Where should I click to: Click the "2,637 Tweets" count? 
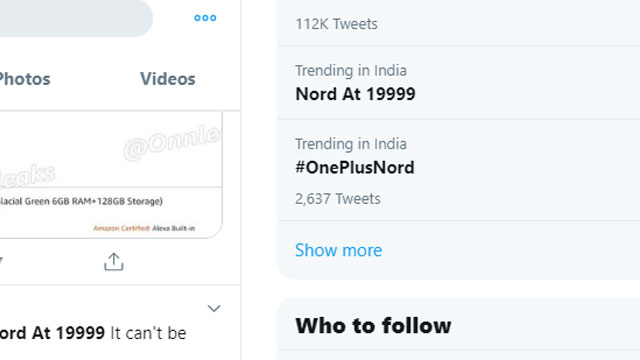[x=338, y=199]
